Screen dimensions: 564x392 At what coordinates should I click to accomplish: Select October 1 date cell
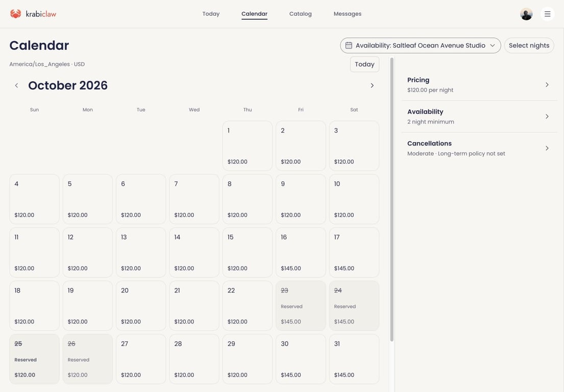pos(248,145)
